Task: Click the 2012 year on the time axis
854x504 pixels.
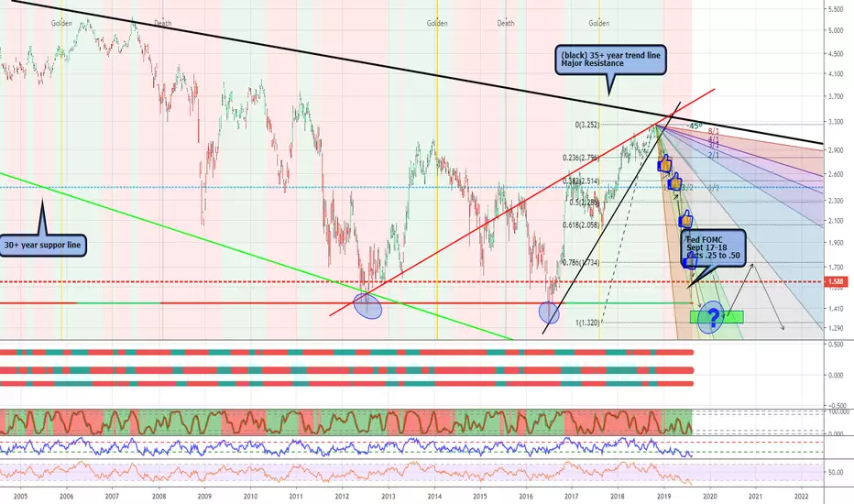Action: click(342, 497)
